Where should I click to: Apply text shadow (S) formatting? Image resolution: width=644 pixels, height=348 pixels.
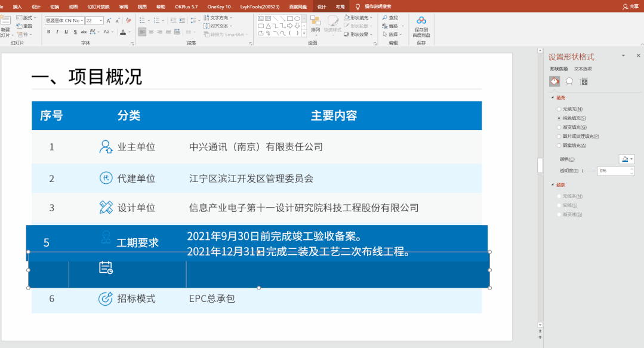click(75, 32)
